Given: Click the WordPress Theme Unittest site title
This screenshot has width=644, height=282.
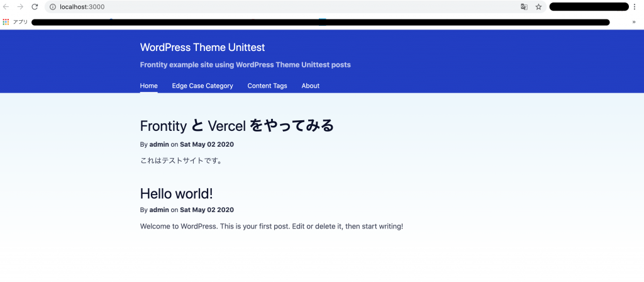Looking at the screenshot, I should click(203, 47).
